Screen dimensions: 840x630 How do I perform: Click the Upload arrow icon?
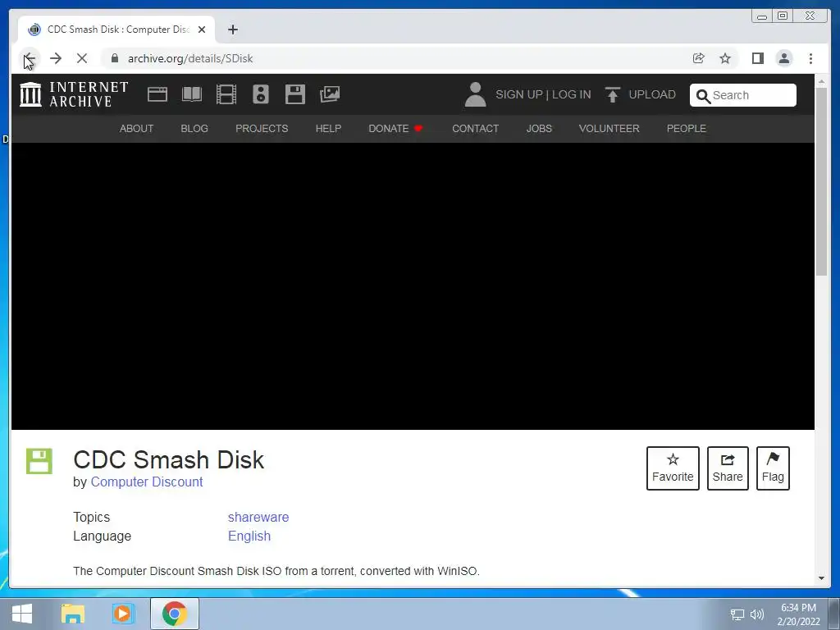[x=612, y=94]
